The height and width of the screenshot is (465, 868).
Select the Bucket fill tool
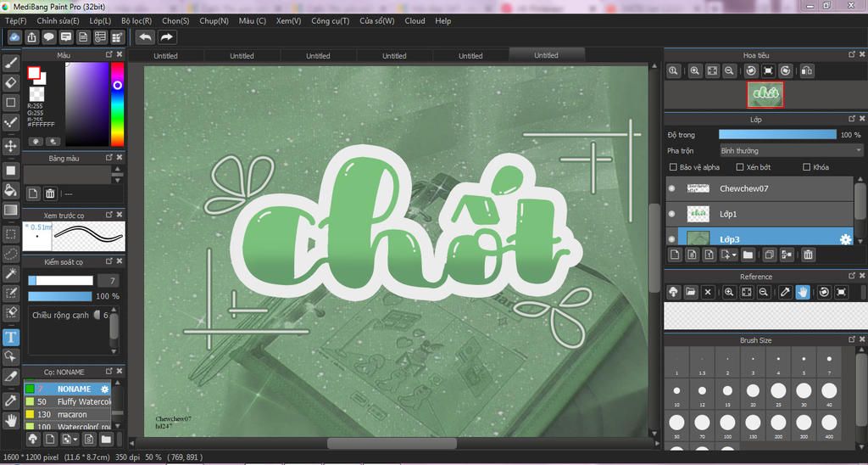click(10, 190)
